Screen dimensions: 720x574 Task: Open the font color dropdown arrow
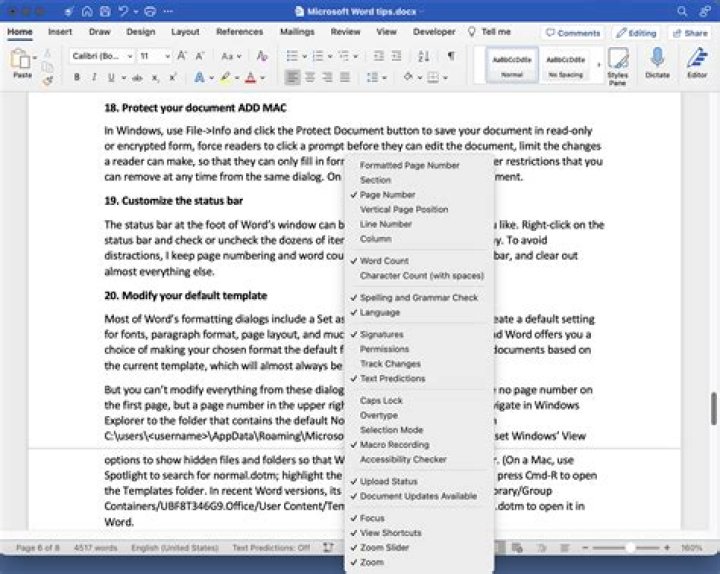[263, 78]
